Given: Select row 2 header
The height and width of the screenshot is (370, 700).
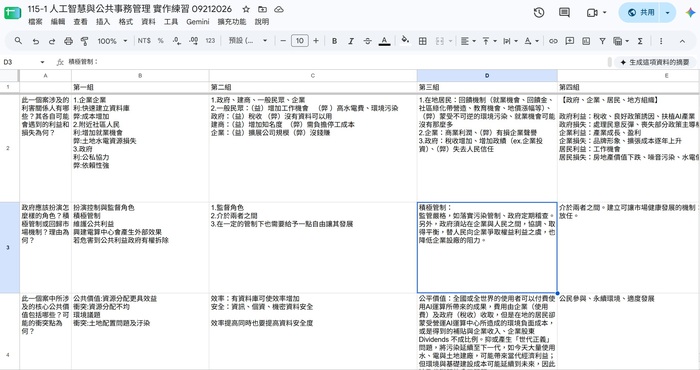Looking at the screenshot, I should [8, 148].
